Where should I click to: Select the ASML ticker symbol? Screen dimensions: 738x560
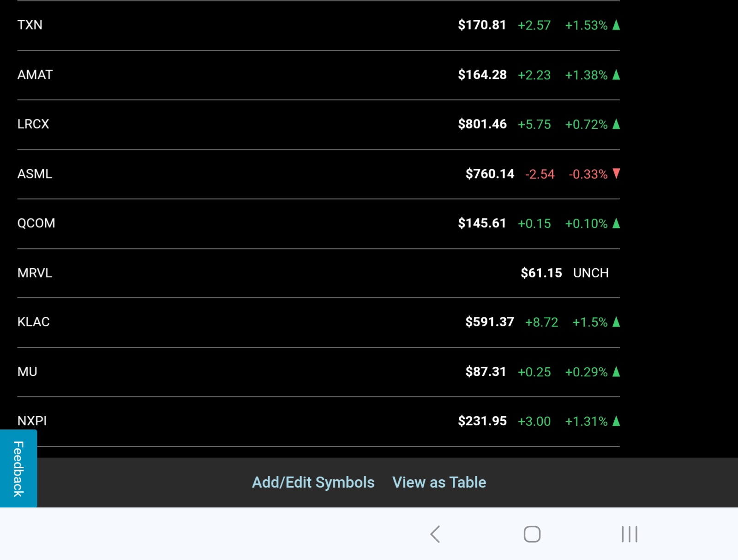pyautogui.click(x=35, y=174)
